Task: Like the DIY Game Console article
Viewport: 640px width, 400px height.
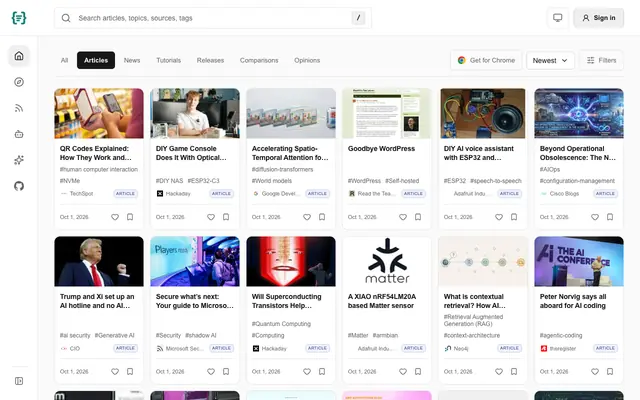Action: click(211, 217)
